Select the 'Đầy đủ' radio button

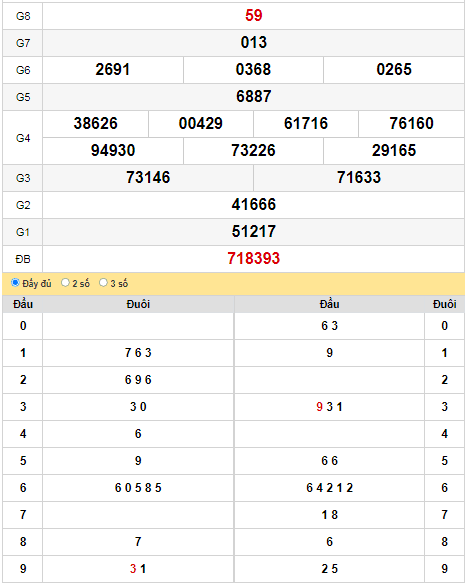pos(15,283)
